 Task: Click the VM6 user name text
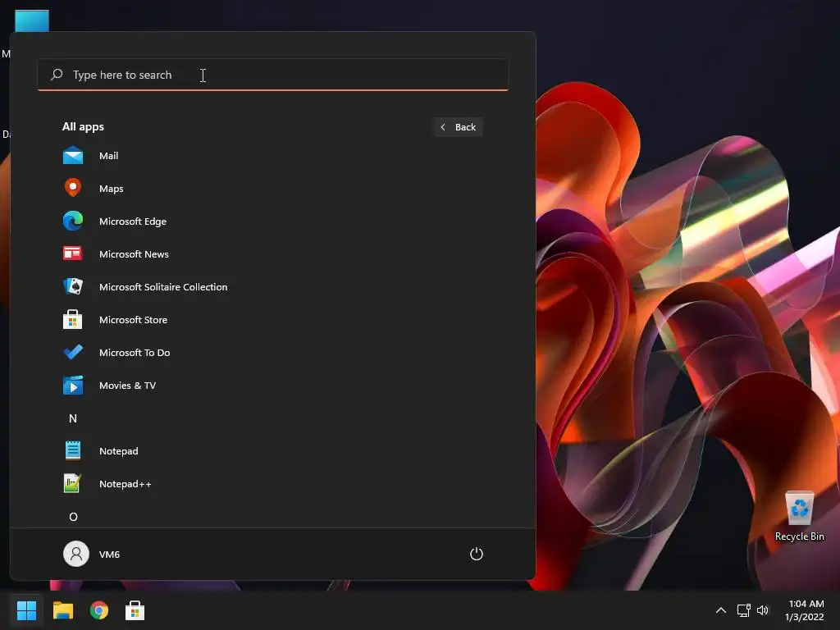click(x=109, y=555)
